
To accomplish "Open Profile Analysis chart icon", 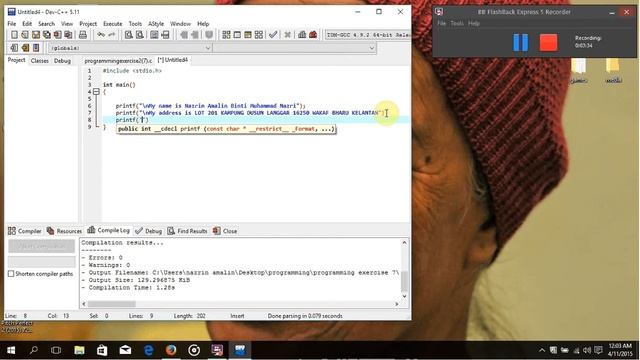I will coord(302,35).
